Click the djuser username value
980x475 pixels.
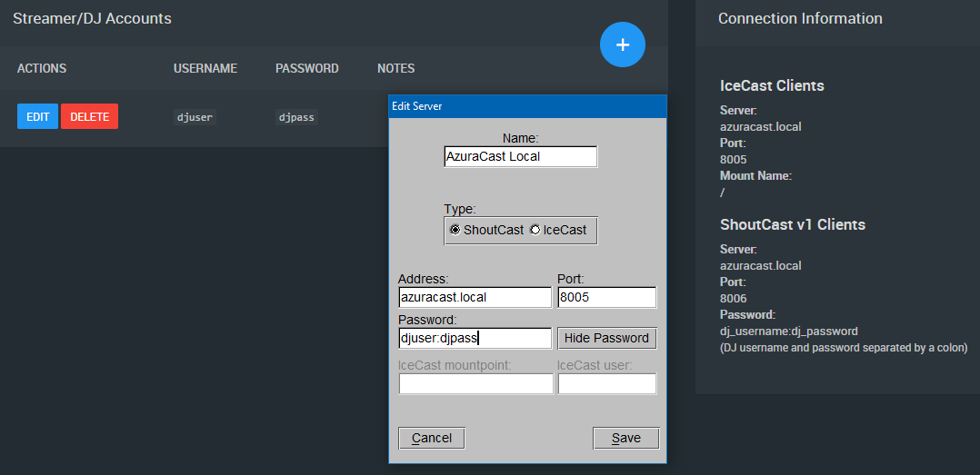coord(195,117)
